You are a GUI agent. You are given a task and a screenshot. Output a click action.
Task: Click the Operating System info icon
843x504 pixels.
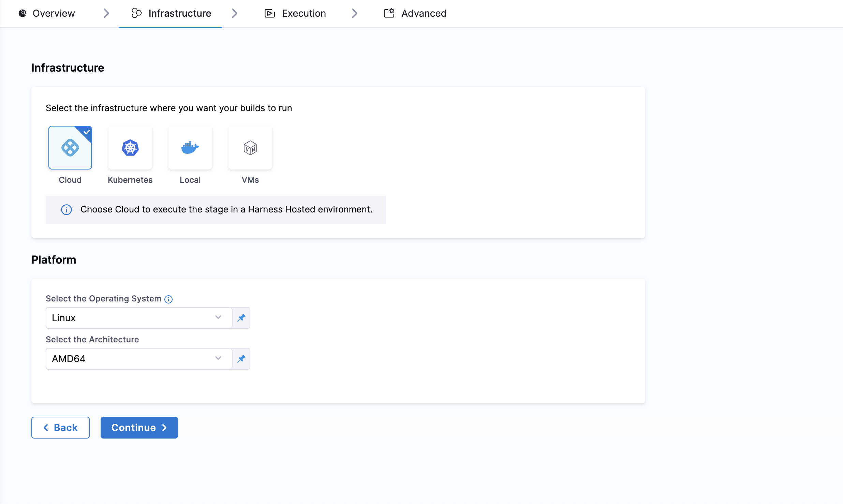pyautogui.click(x=168, y=299)
